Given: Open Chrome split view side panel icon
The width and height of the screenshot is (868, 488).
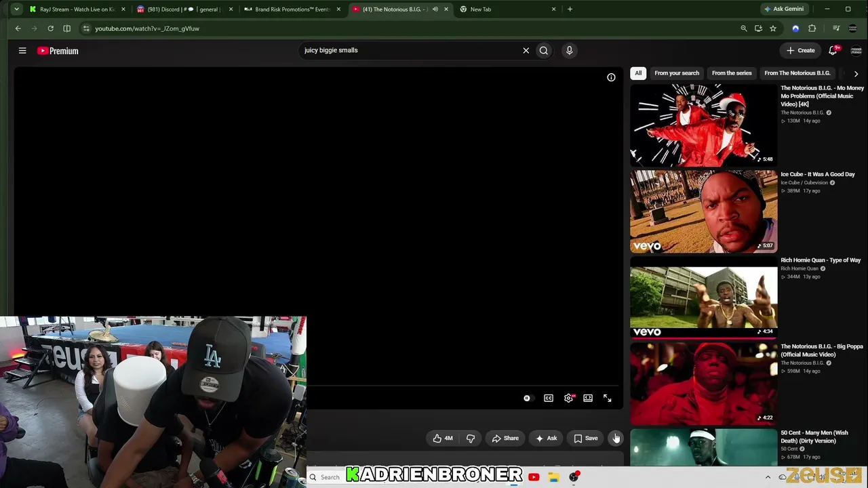Looking at the screenshot, I should (x=66, y=28).
